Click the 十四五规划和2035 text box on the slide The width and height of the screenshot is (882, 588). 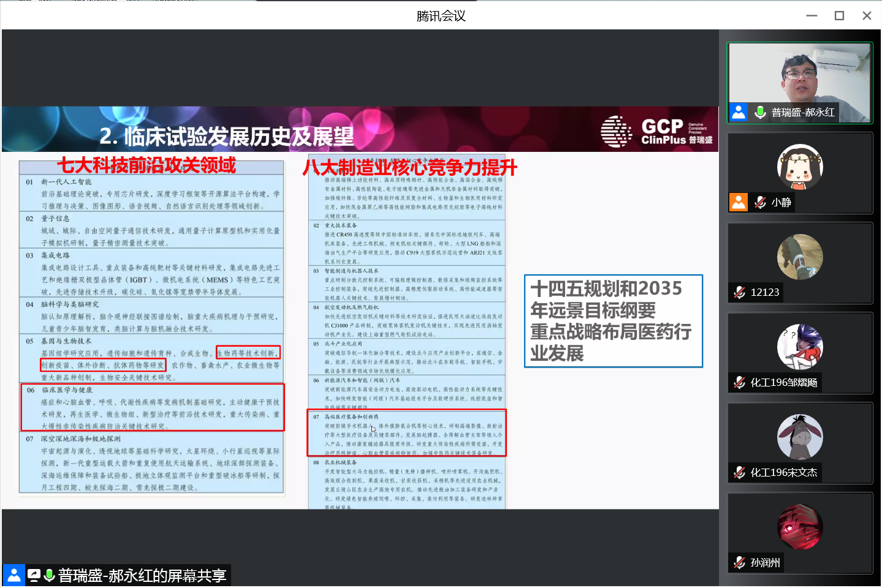[613, 321]
